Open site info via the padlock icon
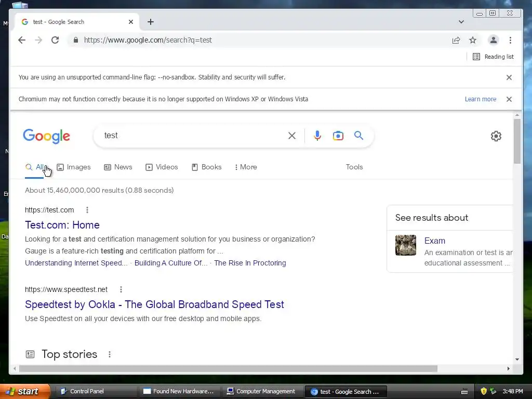 pos(76,40)
